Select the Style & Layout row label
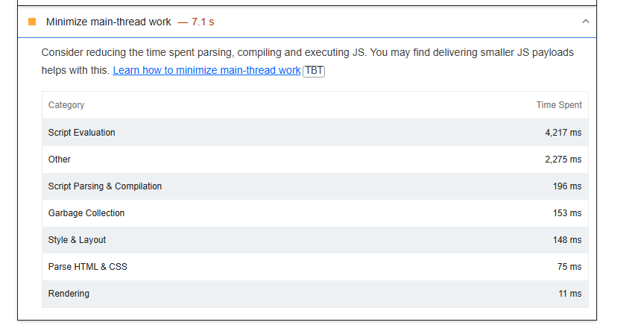This screenshot has width=644, height=328. click(78, 240)
